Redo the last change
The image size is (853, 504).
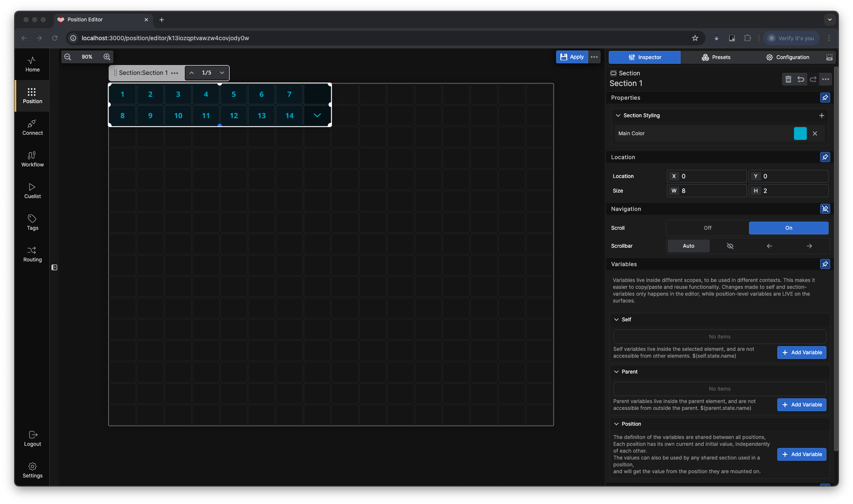click(813, 79)
